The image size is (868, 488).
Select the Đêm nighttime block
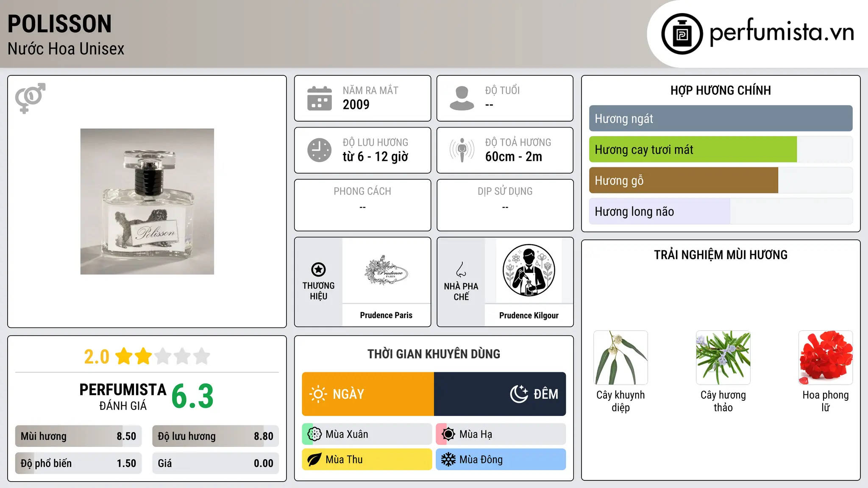click(x=500, y=394)
